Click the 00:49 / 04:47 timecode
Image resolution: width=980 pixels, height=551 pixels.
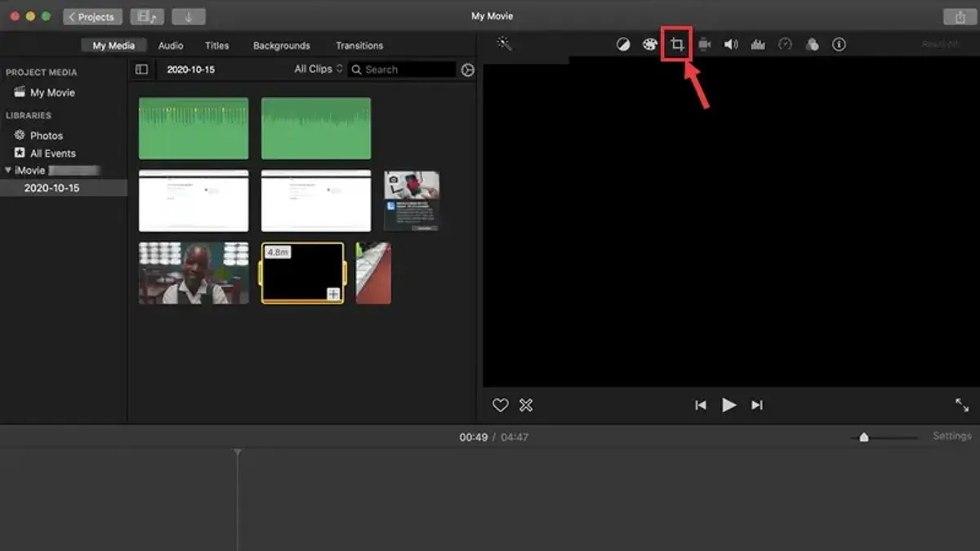click(493, 438)
